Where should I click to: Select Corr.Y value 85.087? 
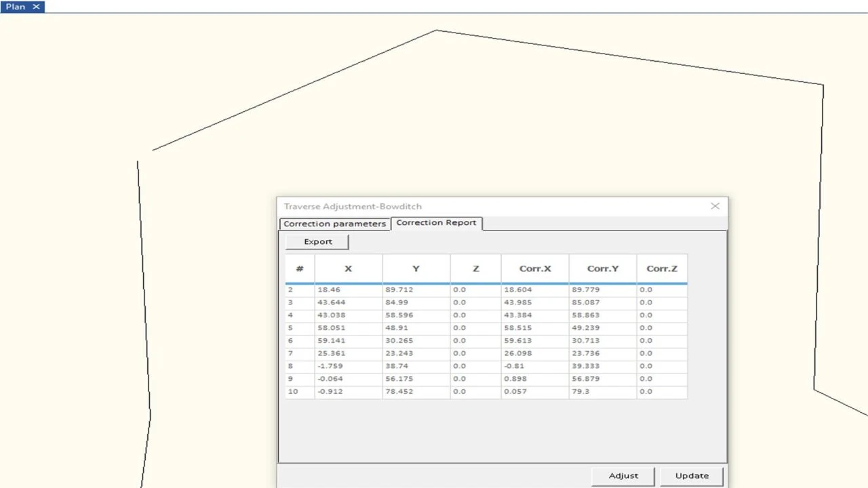point(603,302)
